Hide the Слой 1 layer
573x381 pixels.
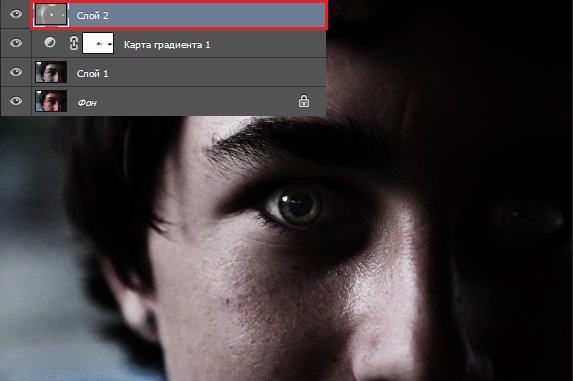coord(16,72)
